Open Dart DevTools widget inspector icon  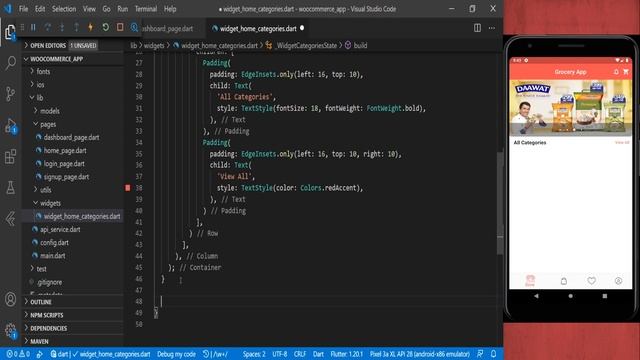(x=134, y=27)
